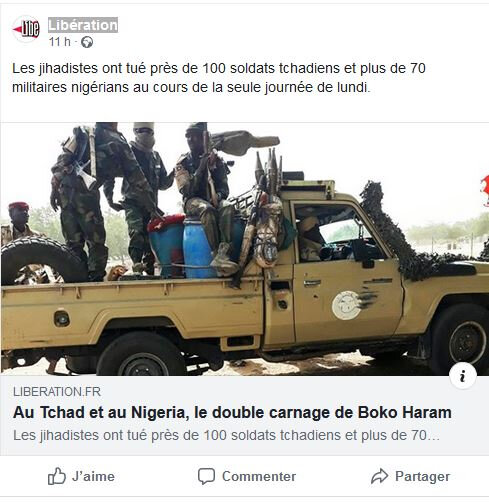Open the 11 h post timestamp
This screenshot has width=489, height=502.
click(x=60, y=42)
